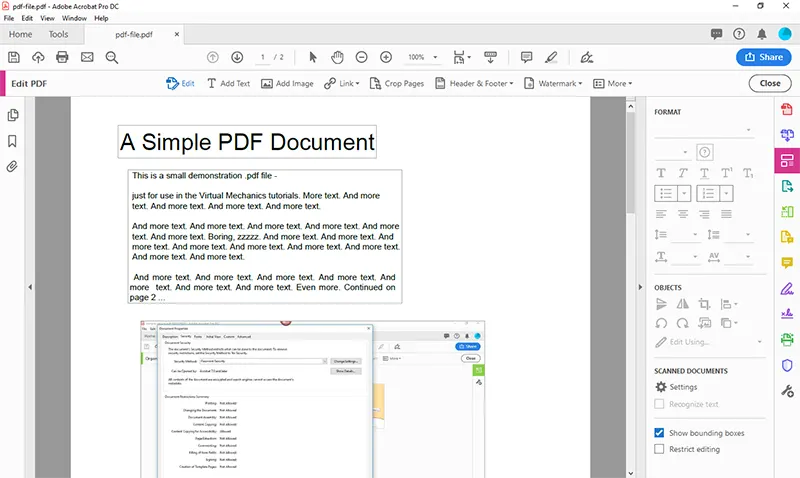Check the Recognize text checkbox

click(659, 404)
